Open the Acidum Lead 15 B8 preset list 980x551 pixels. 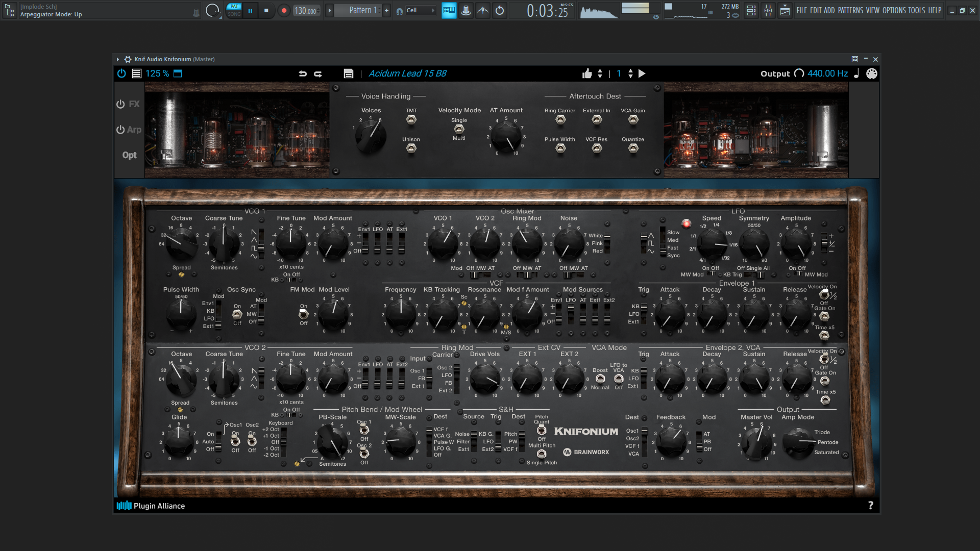407,73
